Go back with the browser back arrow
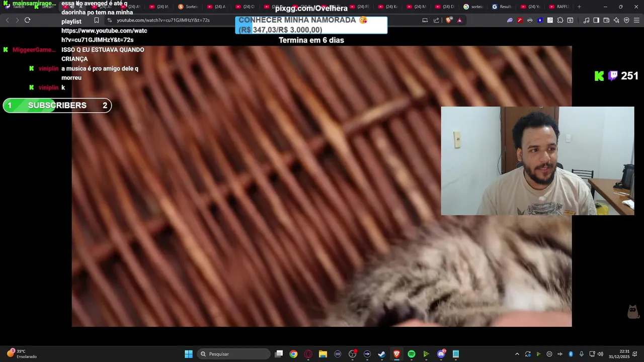 pyautogui.click(x=7, y=20)
